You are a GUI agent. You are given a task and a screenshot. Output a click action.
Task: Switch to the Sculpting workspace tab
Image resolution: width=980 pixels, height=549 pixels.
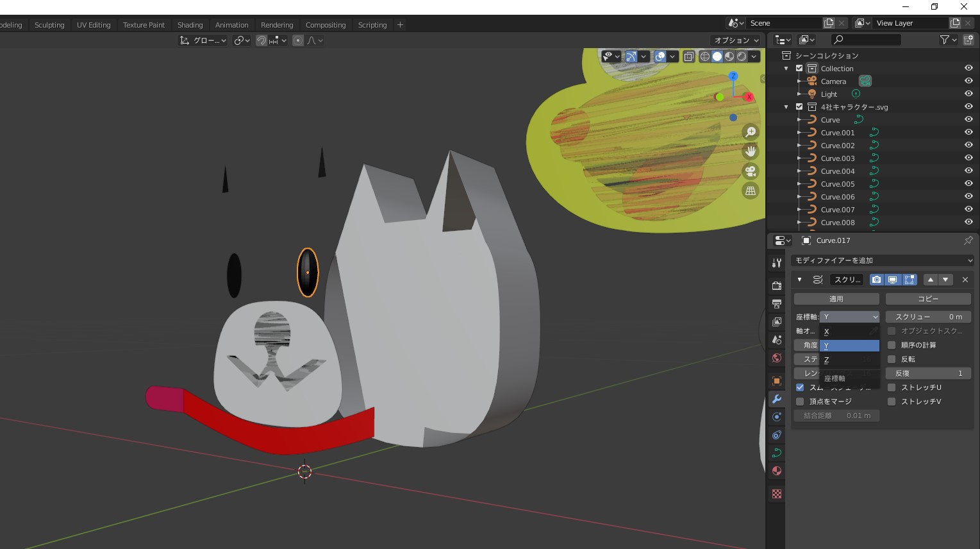point(49,25)
